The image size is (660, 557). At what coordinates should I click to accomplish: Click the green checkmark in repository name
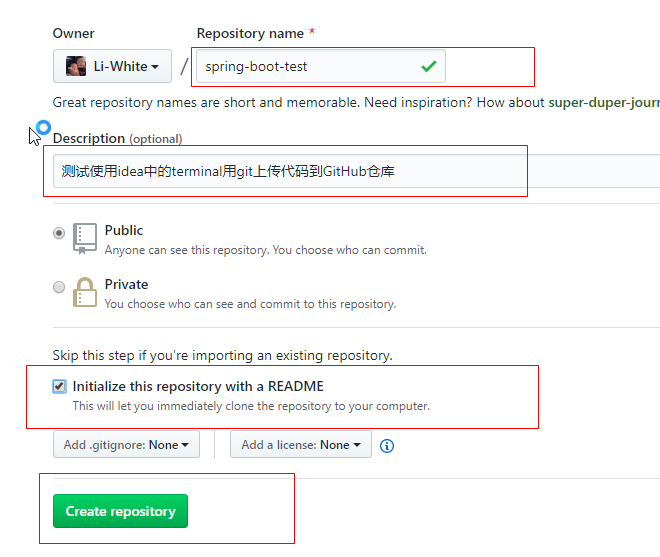(429, 66)
